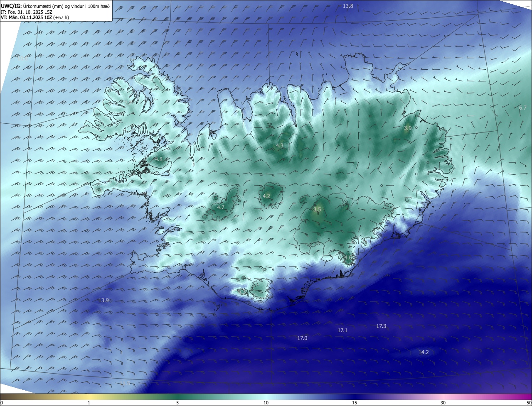Click the 3.9 value label on the map
The width and height of the screenshot is (532, 406).
pos(408,128)
